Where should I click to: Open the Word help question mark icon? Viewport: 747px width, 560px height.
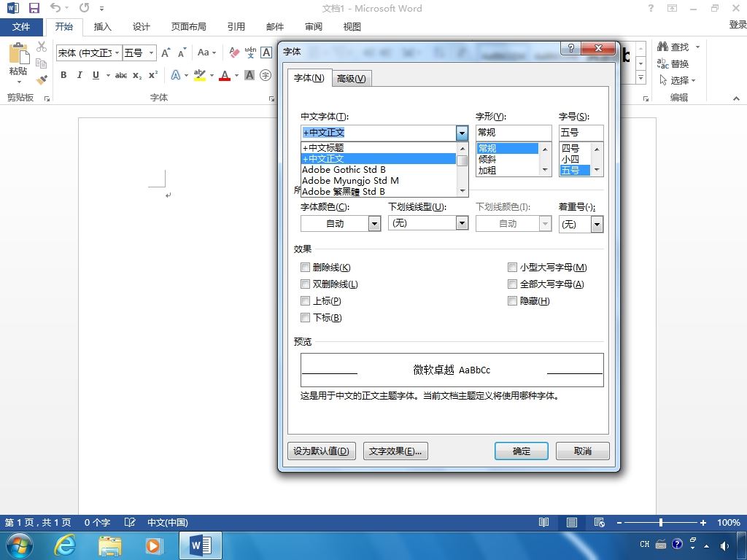(651, 8)
